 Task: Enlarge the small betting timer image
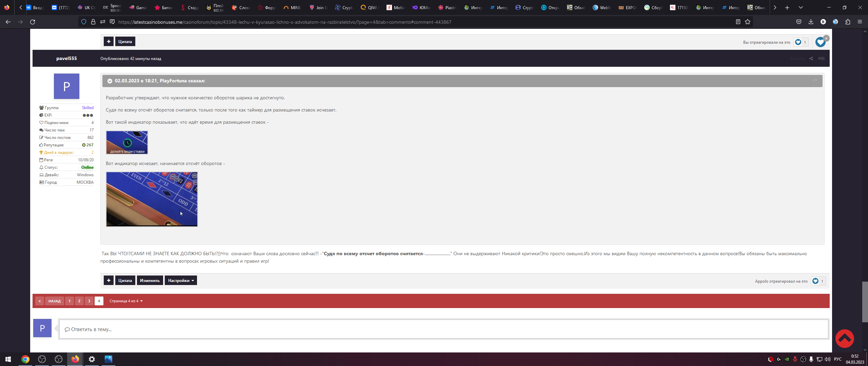point(127,142)
